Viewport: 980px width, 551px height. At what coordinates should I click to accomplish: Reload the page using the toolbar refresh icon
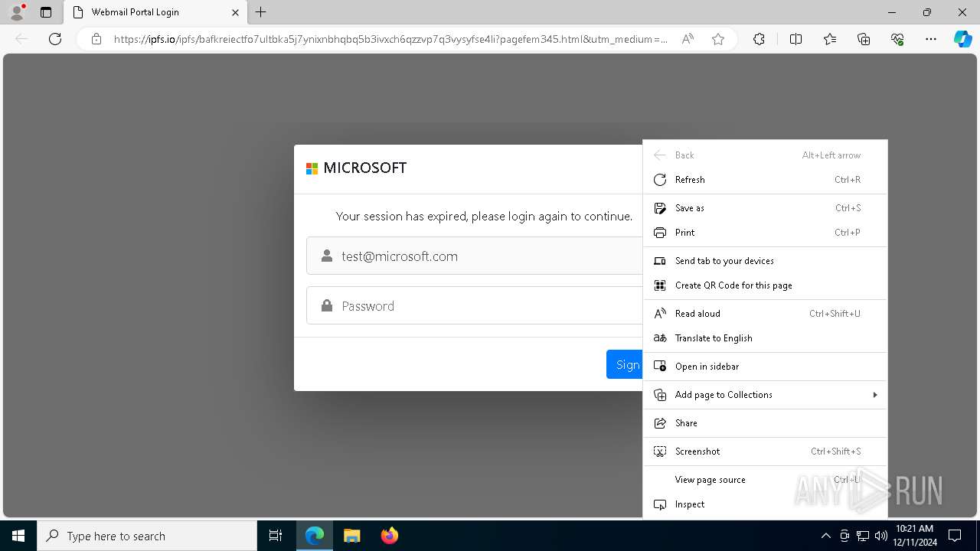(x=55, y=39)
